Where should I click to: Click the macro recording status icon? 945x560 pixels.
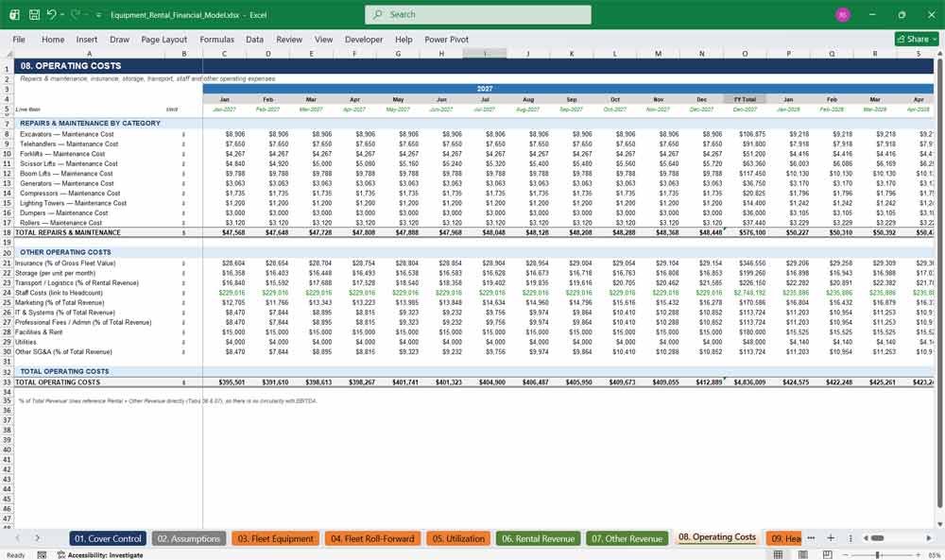42,554
